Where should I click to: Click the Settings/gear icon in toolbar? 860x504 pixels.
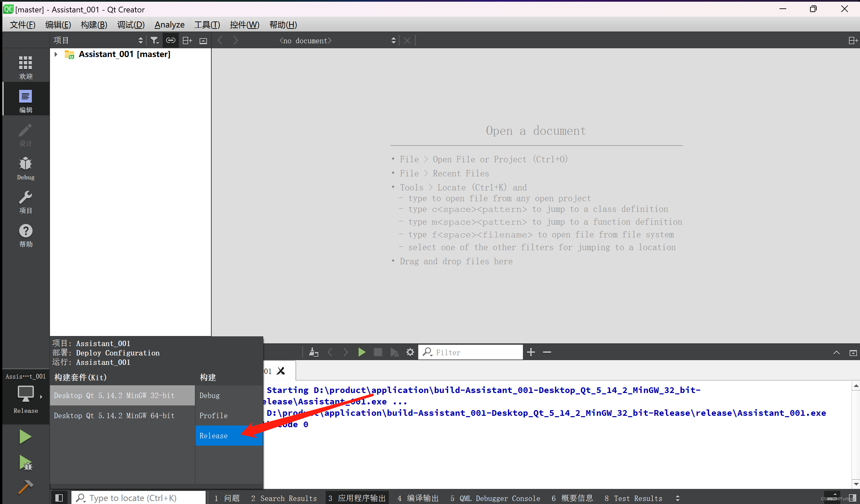410,352
